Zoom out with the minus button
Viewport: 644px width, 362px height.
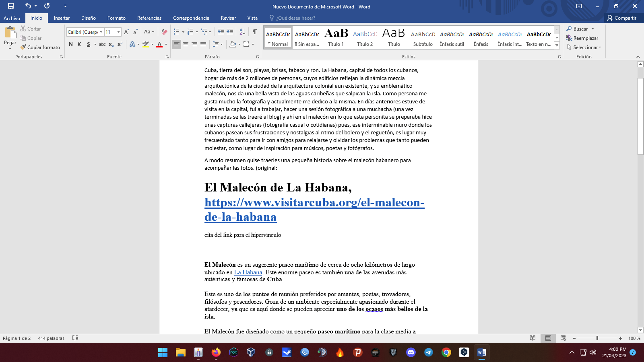[x=574, y=338]
